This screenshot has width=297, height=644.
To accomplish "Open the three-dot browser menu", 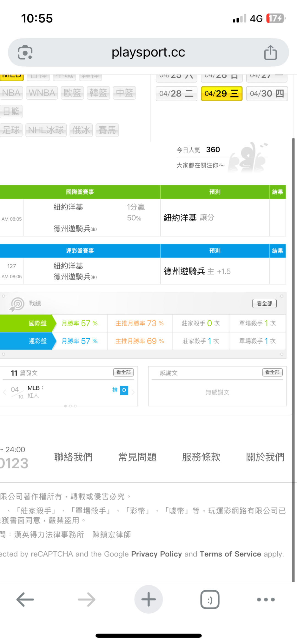I will click(x=266, y=599).
